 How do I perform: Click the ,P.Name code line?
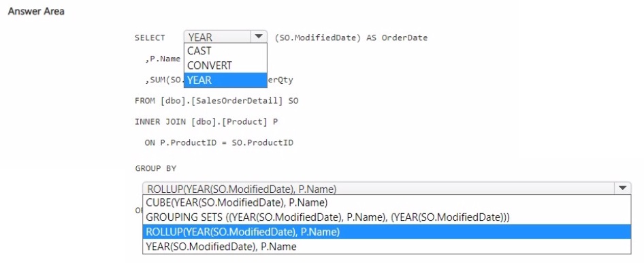pos(163,59)
